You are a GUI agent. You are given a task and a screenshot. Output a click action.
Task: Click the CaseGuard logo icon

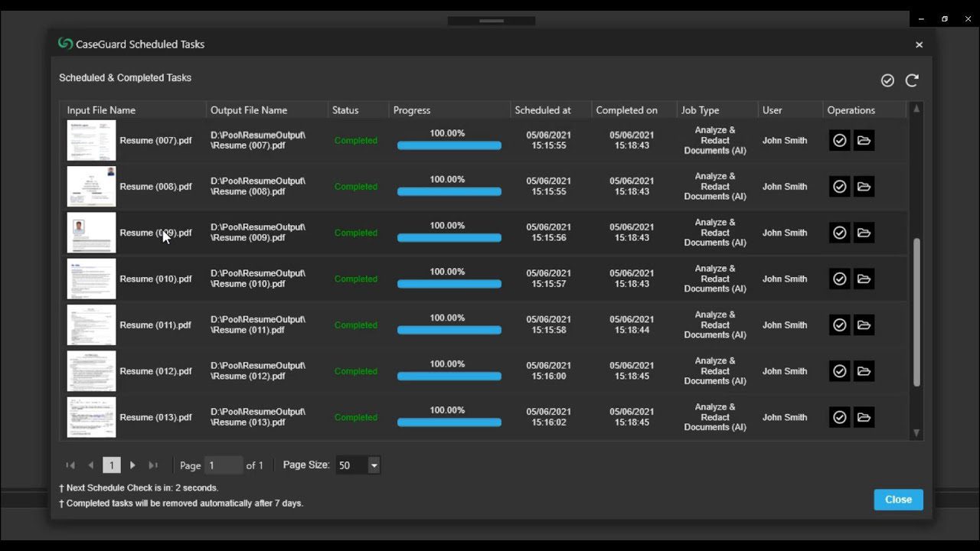coord(65,44)
